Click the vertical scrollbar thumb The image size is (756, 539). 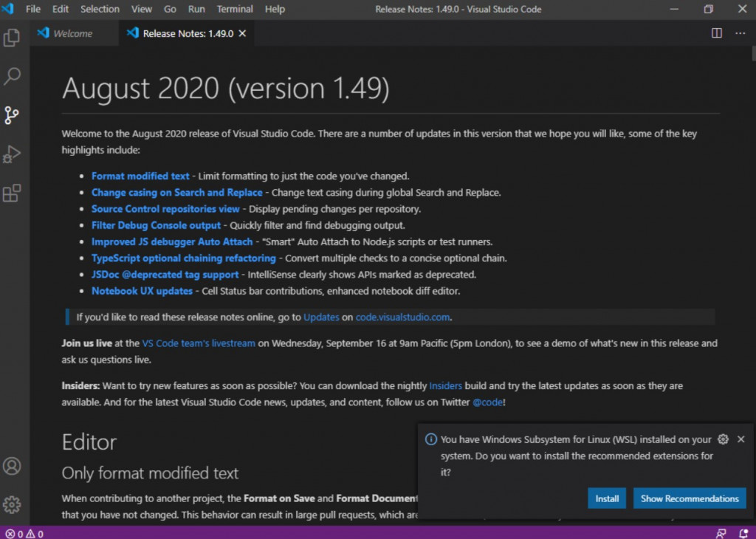(x=753, y=53)
